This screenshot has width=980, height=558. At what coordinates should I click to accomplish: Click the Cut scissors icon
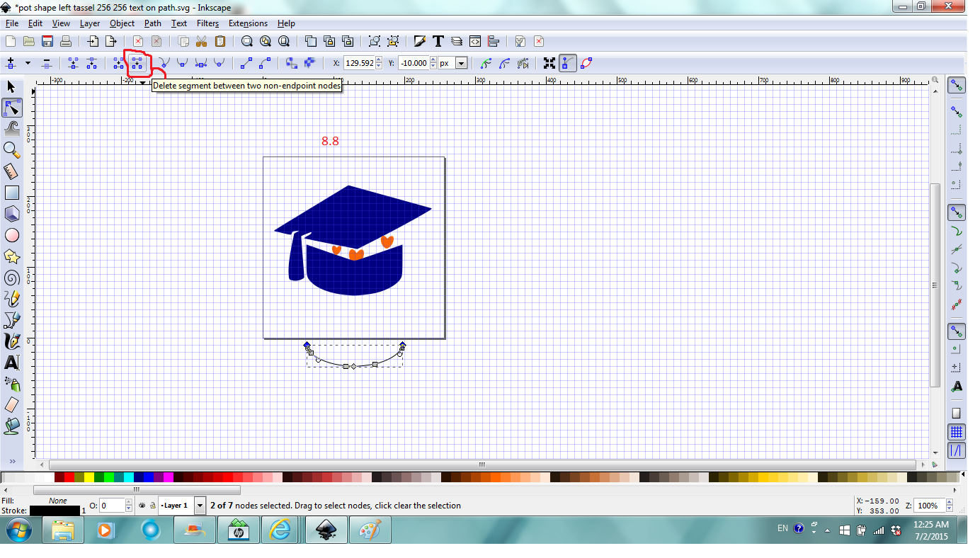201,41
